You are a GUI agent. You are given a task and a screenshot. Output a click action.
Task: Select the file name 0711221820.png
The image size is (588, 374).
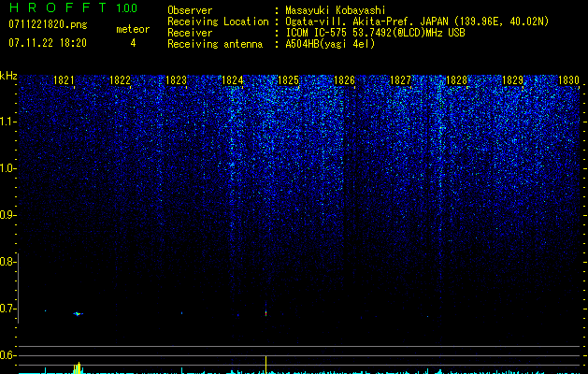click(x=48, y=25)
